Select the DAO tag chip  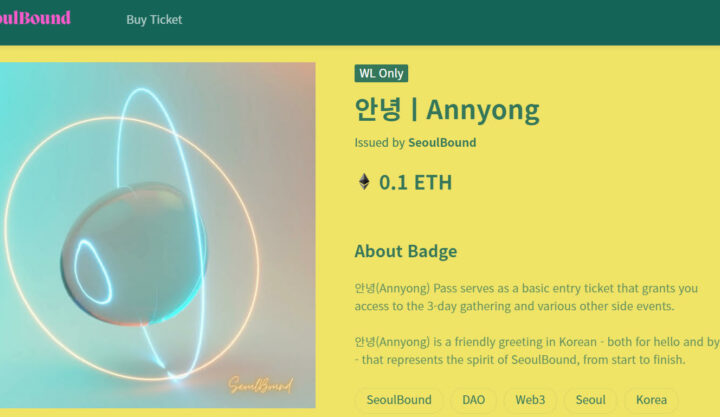tap(473, 400)
